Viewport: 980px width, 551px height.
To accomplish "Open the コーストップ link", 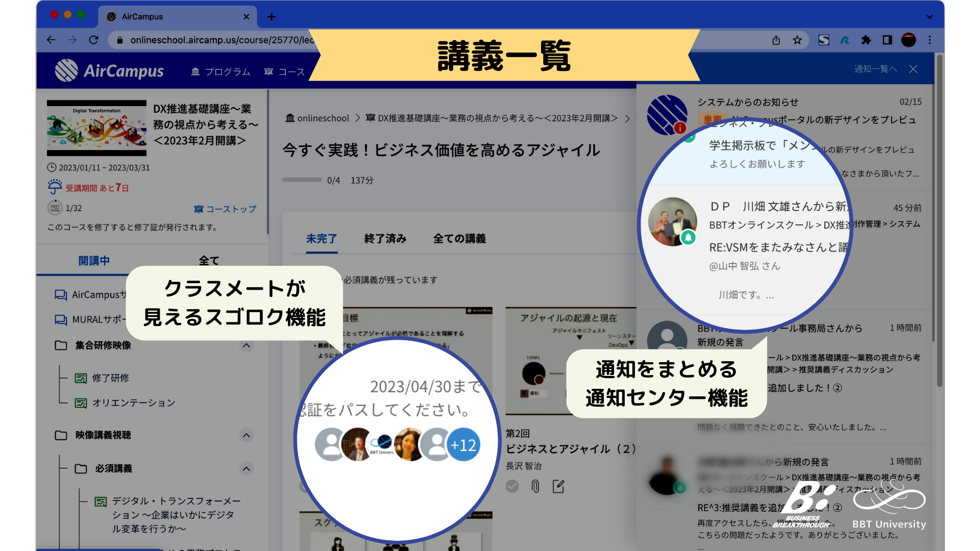I will (x=225, y=209).
